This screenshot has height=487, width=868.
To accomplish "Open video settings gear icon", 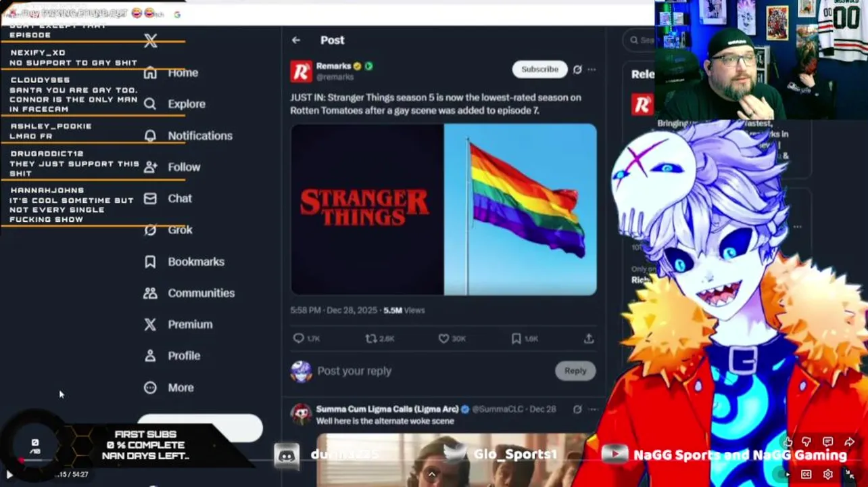I will coord(827,474).
